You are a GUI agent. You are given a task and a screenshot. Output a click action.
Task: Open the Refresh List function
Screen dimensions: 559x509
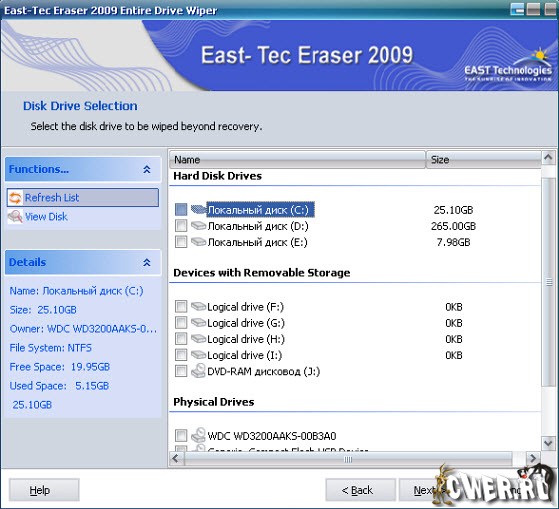click(x=83, y=197)
